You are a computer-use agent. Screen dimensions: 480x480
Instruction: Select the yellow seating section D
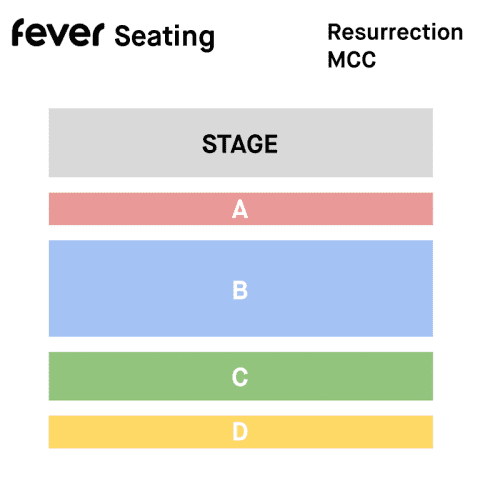pos(241,432)
